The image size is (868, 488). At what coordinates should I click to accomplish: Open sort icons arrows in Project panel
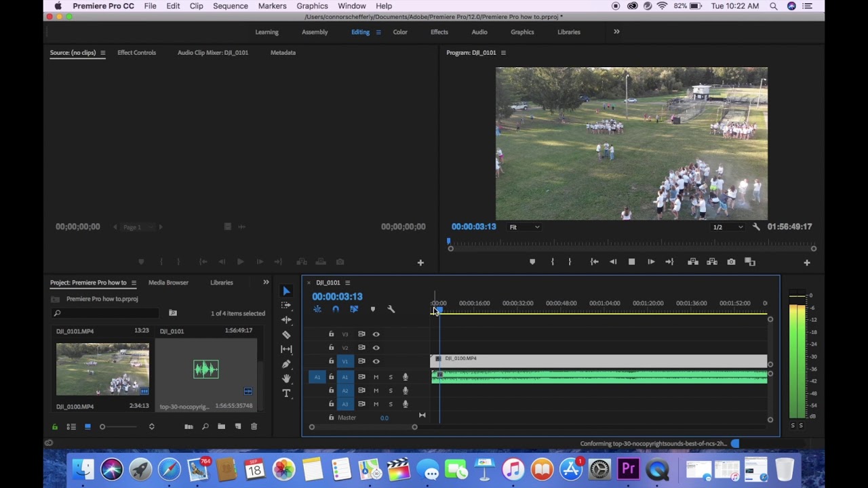point(151,426)
